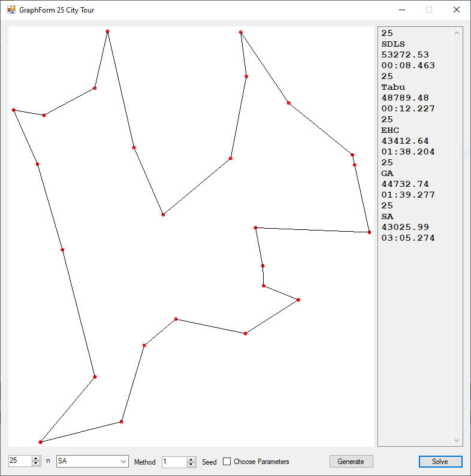
Task: Minimize the GraphForm window
Action: pyautogui.click(x=401, y=10)
